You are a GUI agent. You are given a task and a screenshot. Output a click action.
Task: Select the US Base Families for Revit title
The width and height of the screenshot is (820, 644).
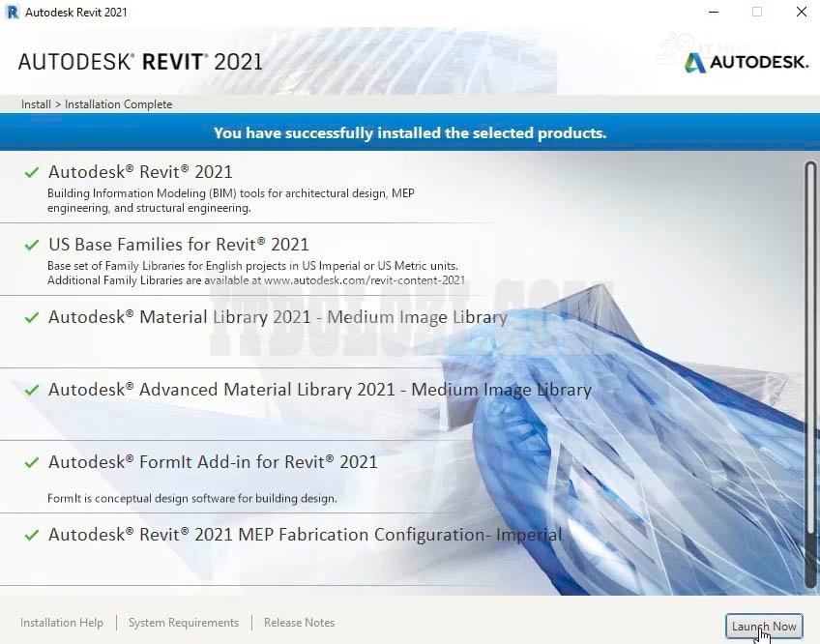point(179,245)
